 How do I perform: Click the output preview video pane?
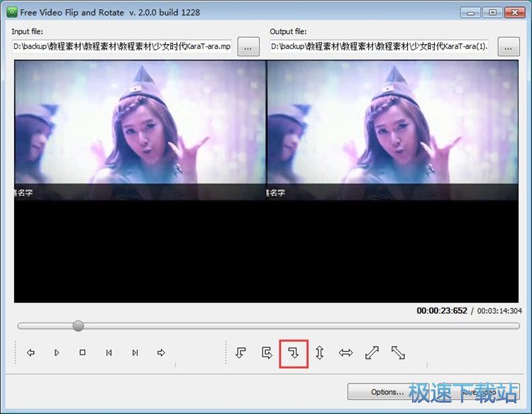[x=393, y=181]
